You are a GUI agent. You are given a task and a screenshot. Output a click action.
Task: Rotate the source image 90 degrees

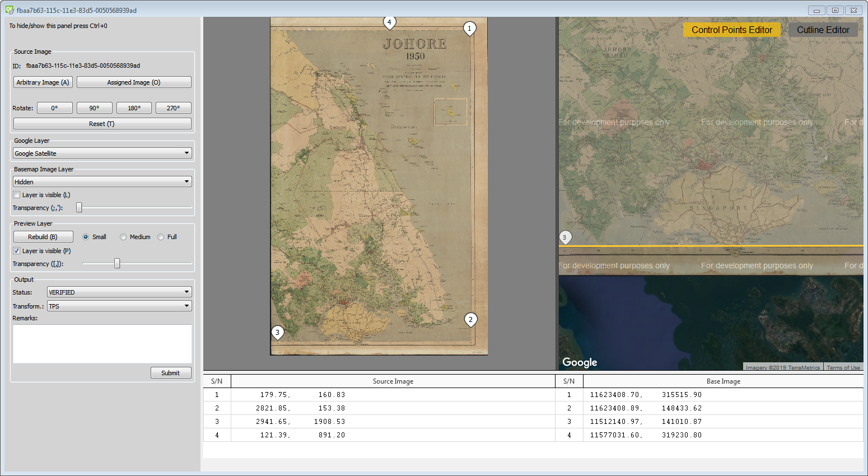pos(94,108)
